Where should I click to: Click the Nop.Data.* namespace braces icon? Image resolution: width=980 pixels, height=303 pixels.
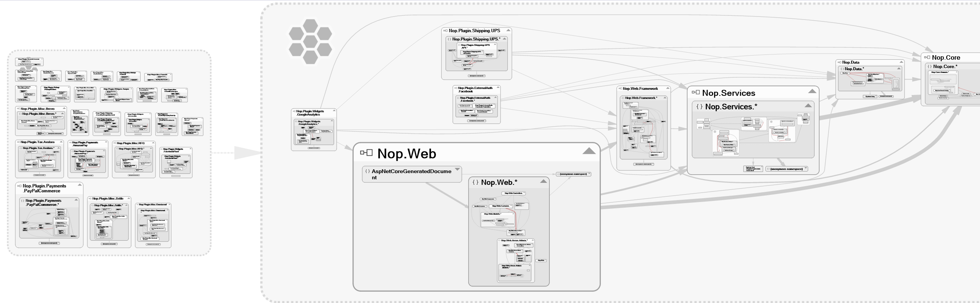[x=842, y=69]
